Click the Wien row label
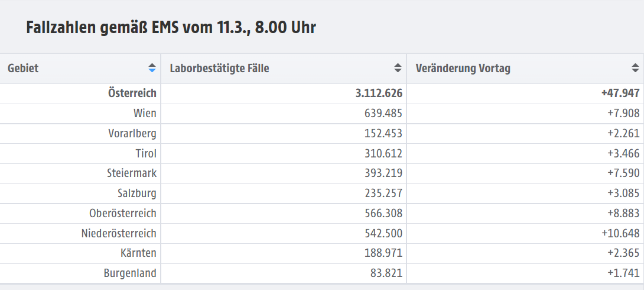This screenshot has height=290, width=644. click(145, 113)
